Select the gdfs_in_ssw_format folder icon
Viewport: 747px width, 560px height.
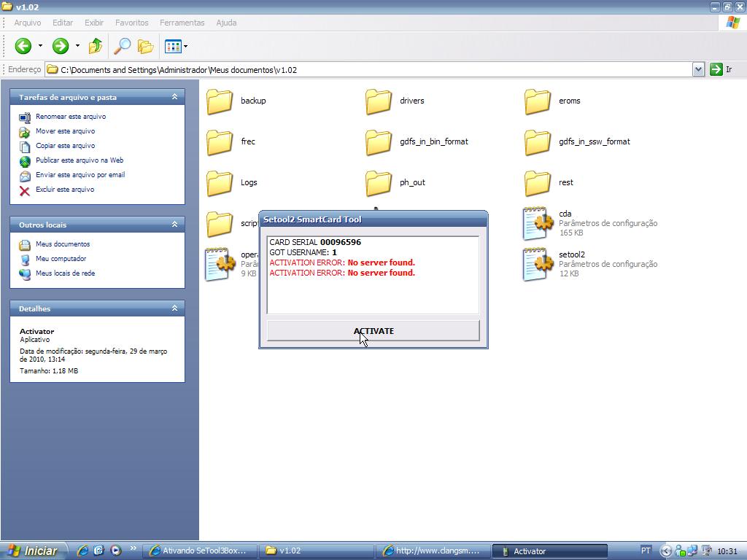pos(538,142)
